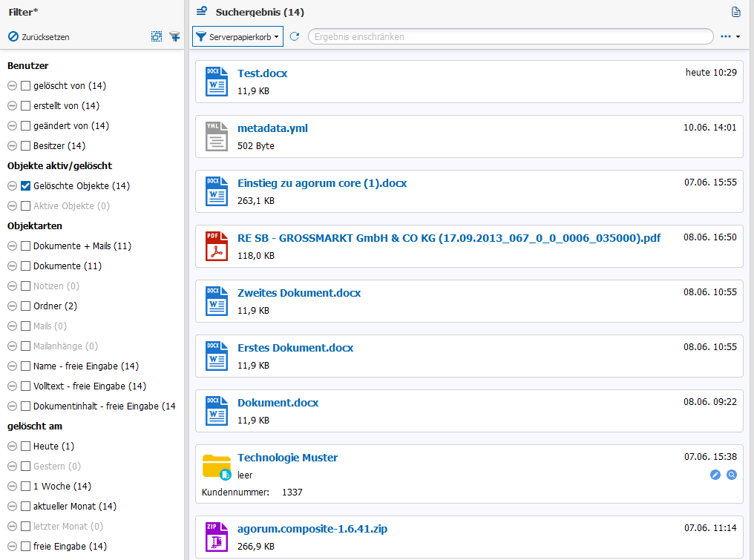The image size is (754, 560).
Task: Check the Name - freie Eingabe checkbox
Action: [25, 366]
